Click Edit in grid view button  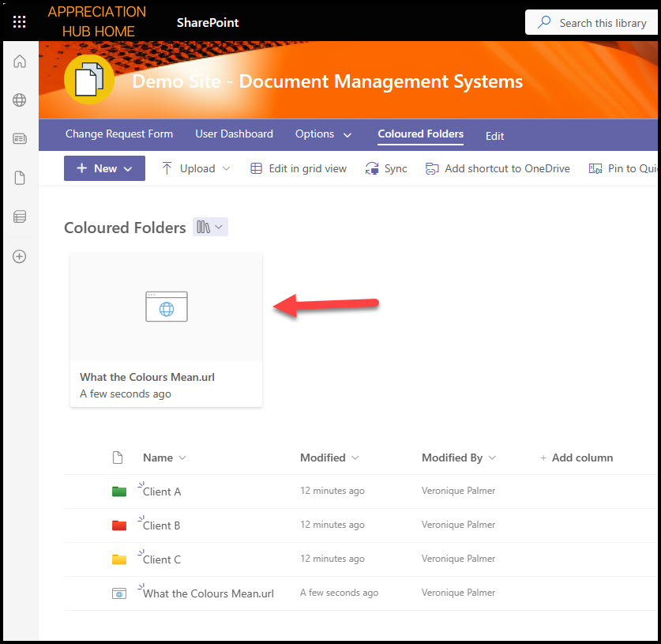(x=299, y=168)
